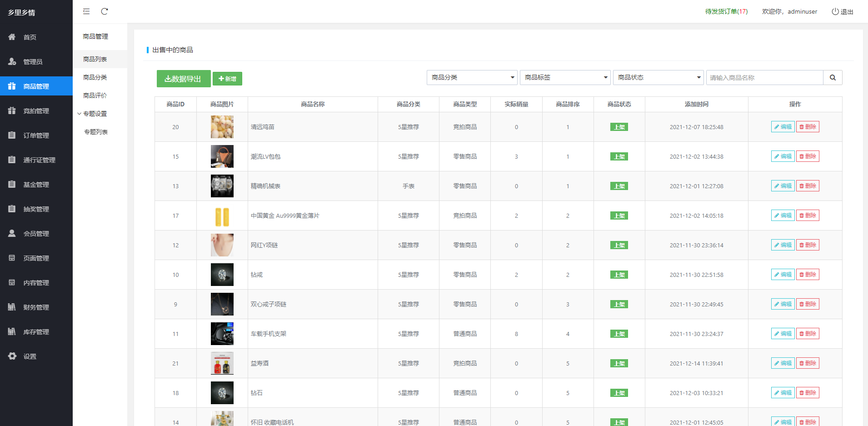The height and width of the screenshot is (426, 868).
Task: Open 商品评价 in the submenu
Action: (x=95, y=95)
